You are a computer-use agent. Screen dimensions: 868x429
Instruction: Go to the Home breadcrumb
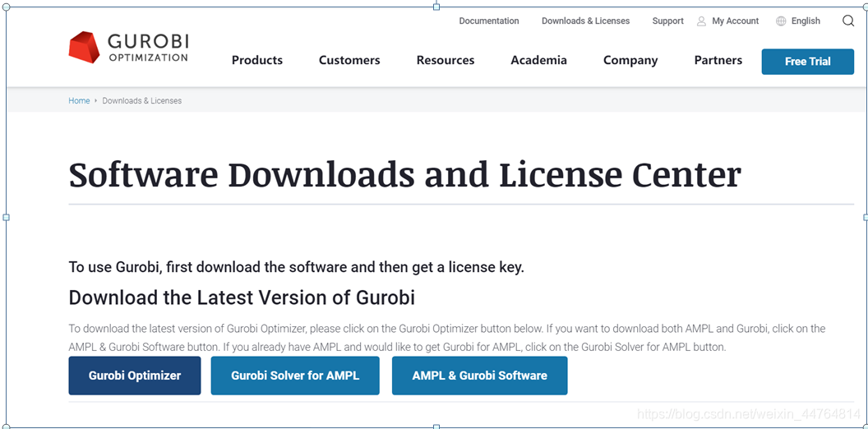click(79, 101)
